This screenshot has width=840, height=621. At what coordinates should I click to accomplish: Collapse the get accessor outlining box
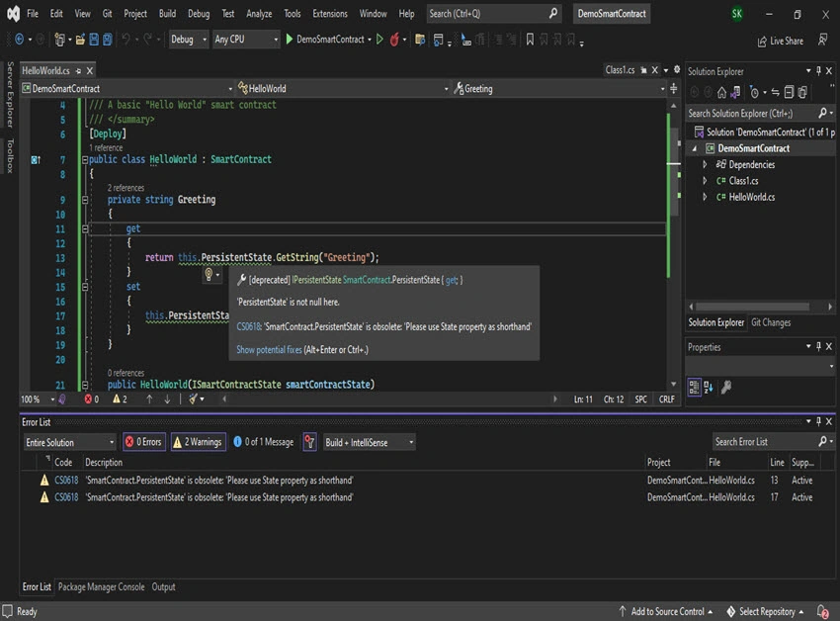(x=85, y=229)
